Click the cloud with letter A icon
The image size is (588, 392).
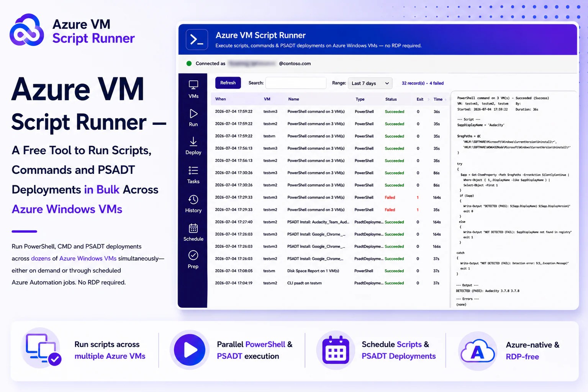(x=478, y=351)
